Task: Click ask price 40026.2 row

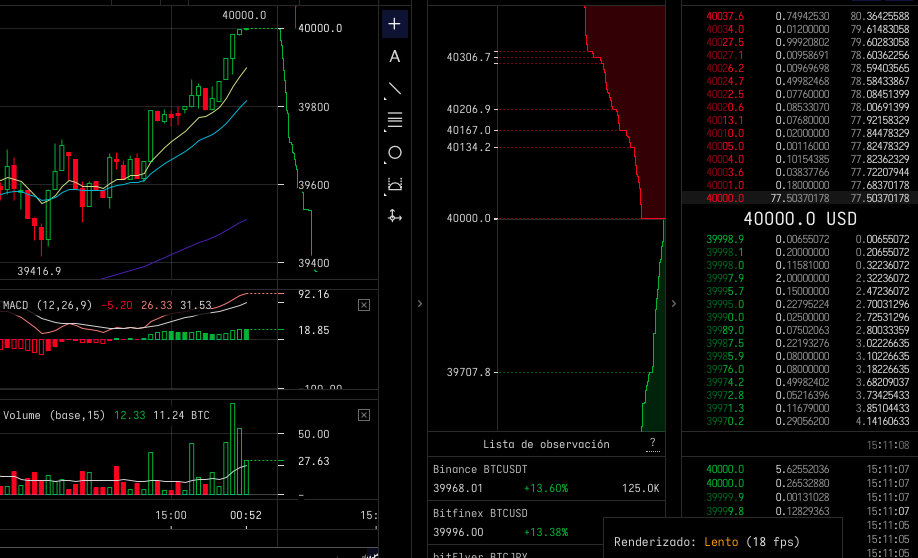Action: tap(799, 68)
